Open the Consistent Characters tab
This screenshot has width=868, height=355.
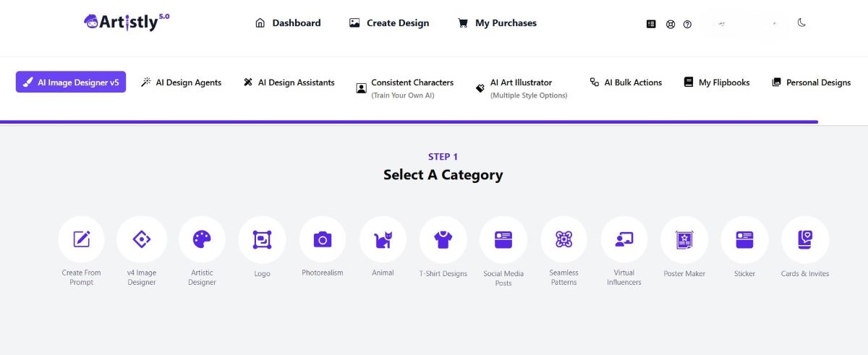tap(404, 87)
